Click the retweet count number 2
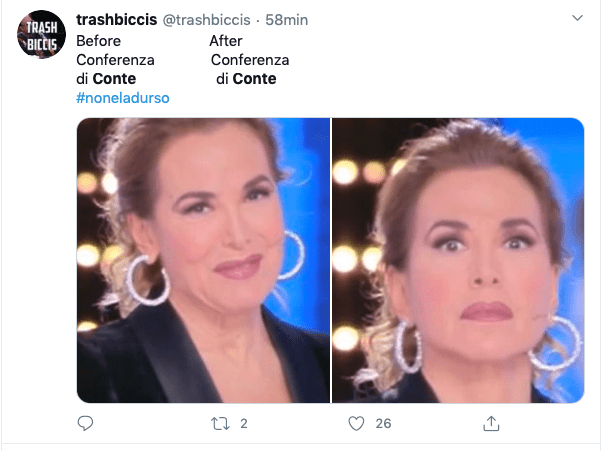This screenshot has width=602, height=451. 244,424
